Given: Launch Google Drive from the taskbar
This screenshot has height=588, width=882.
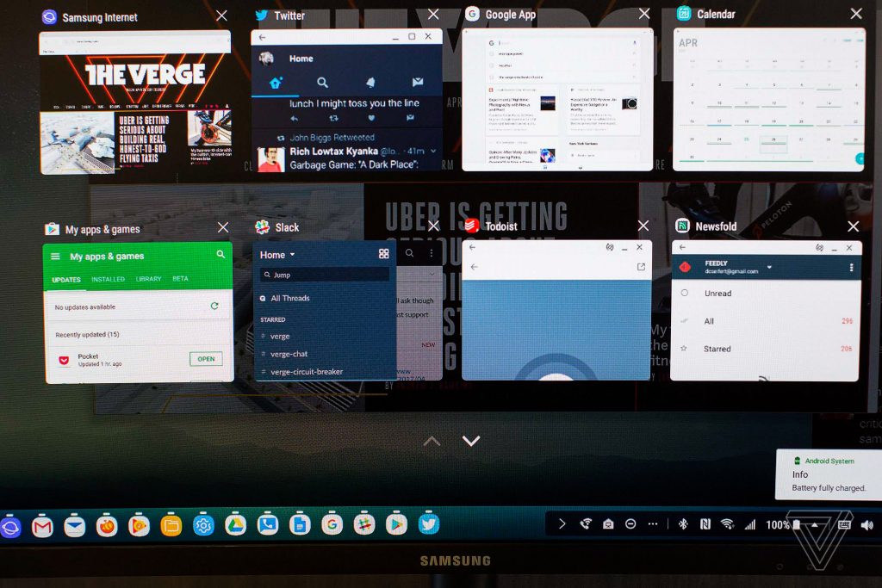Looking at the screenshot, I should (x=236, y=525).
